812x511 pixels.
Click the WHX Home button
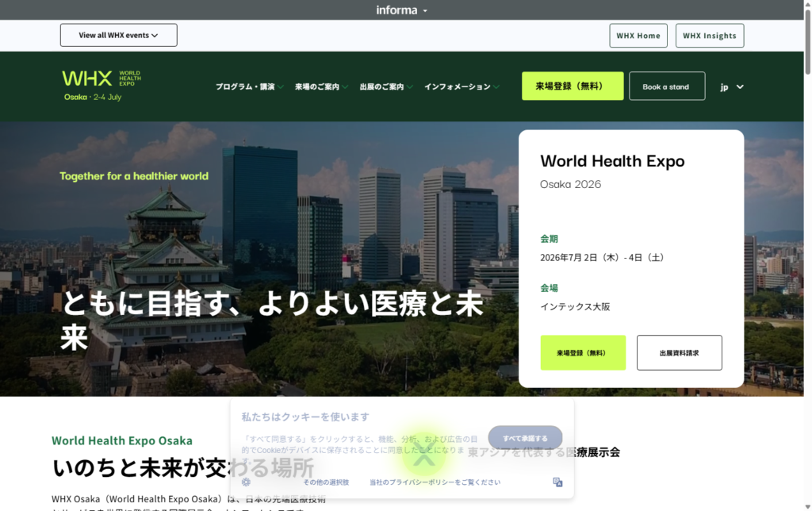pyautogui.click(x=638, y=35)
